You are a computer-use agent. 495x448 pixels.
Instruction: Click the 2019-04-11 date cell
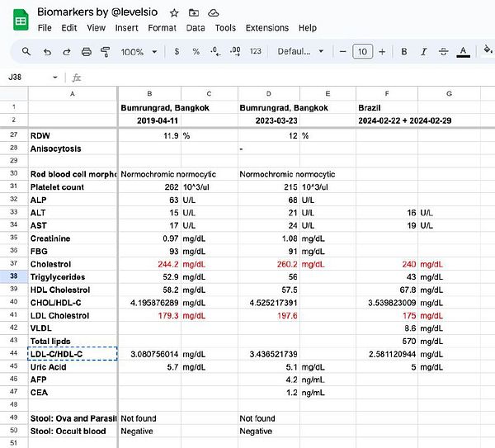tap(149, 120)
